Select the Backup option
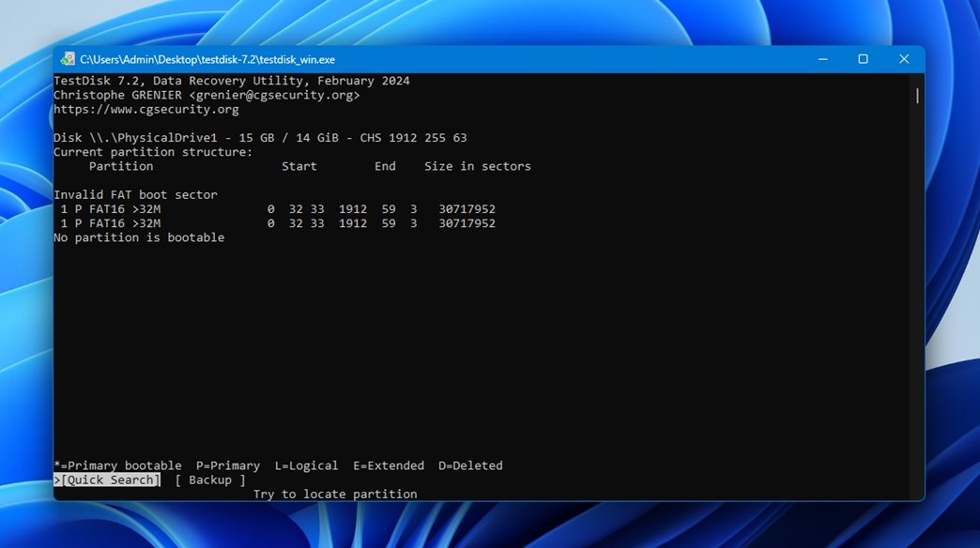 [x=210, y=479]
